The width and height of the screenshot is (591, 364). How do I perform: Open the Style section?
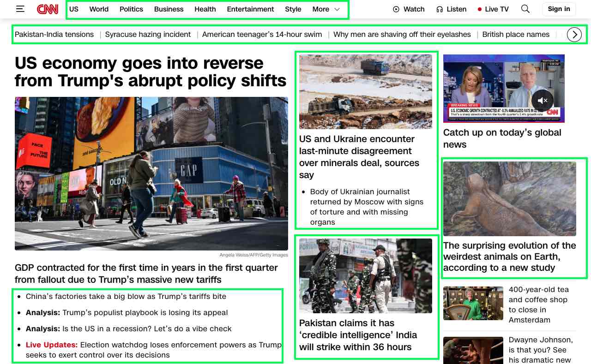(293, 9)
